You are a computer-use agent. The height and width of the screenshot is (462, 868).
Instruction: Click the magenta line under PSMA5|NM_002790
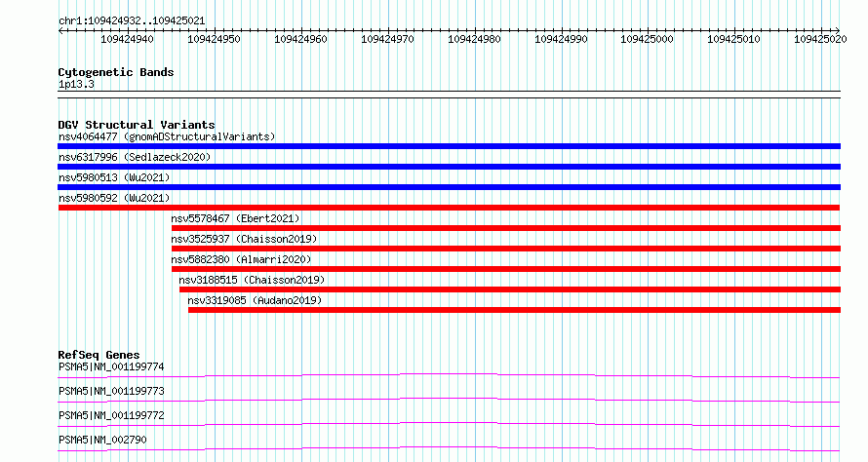pyautogui.click(x=449, y=448)
